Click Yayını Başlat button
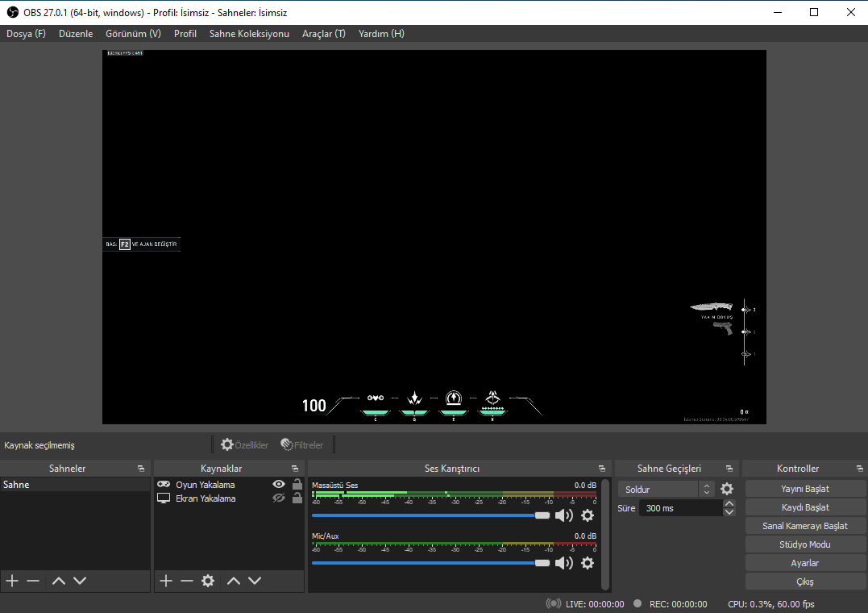868x613 pixels. point(804,489)
